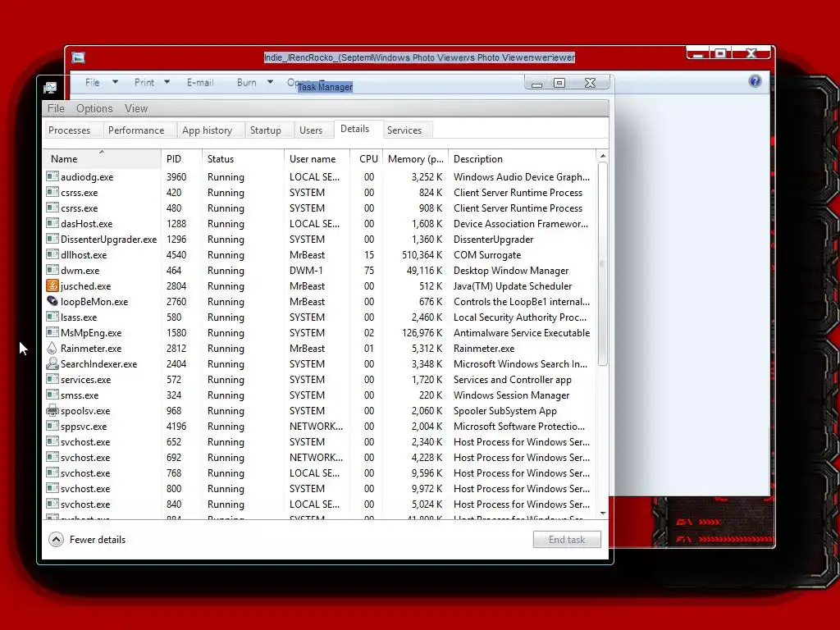Screen dimensions: 840x630
Task: Select the svchost.exe row with PID 840
Action: pyautogui.click(x=319, y=504)
